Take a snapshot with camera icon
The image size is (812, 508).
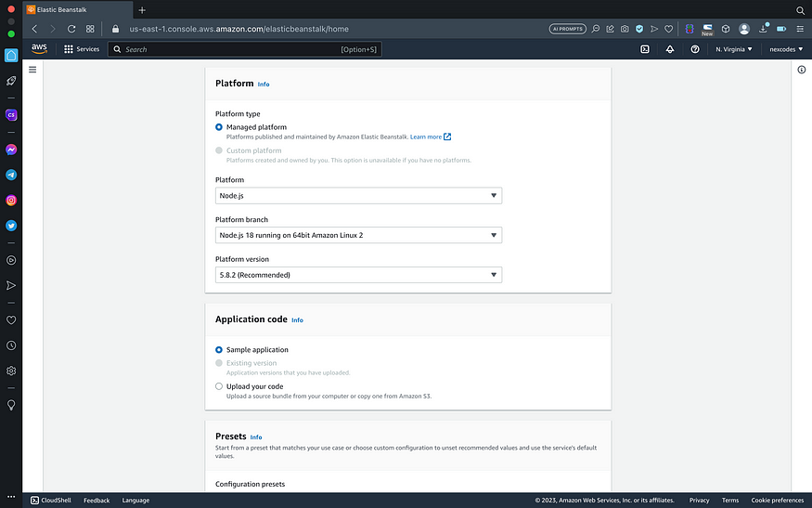tap(625, 29)
